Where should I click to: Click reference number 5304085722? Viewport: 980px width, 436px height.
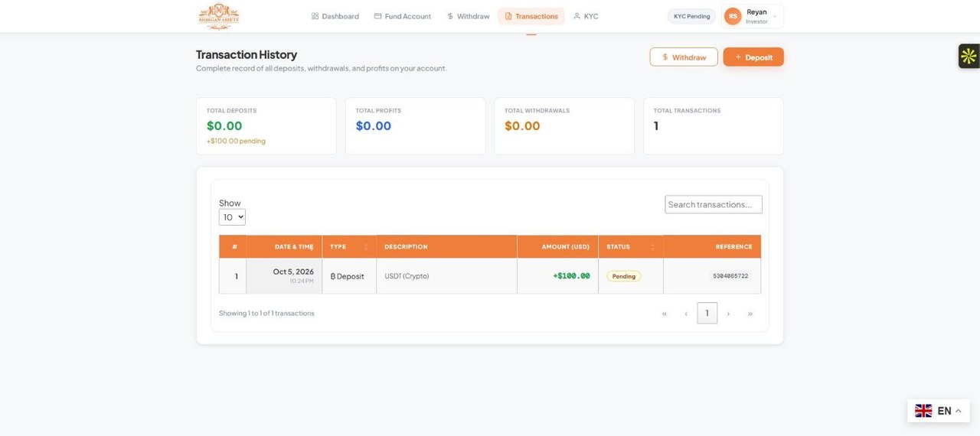click(730, 276)
